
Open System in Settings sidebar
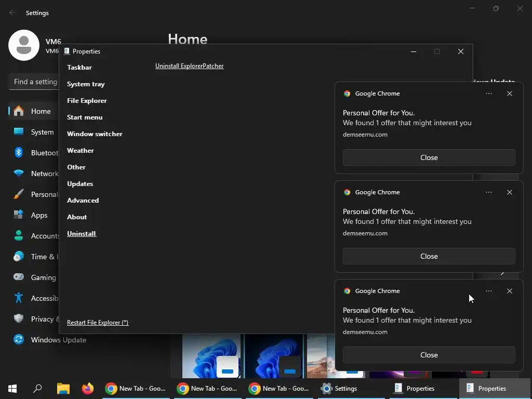pyautogui.click(x=34, y=132)
